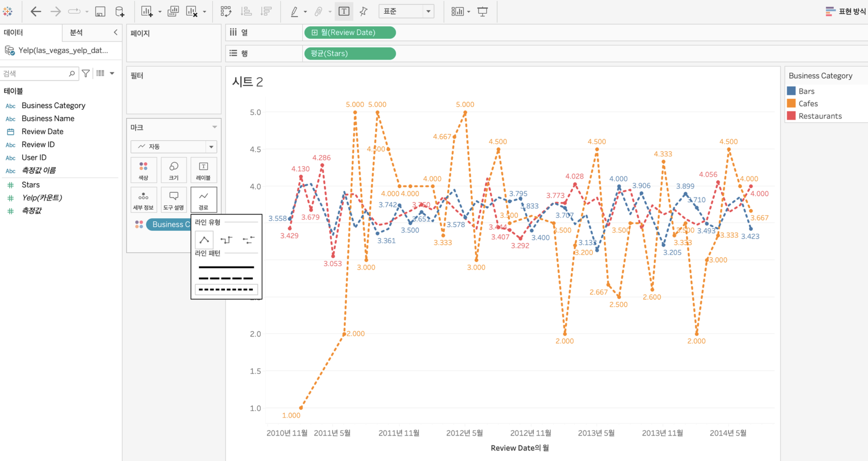The width and height of the screenshot is (868, 461).
Task: Click the Swap rows and columns icon
Action: click(226, 12)
